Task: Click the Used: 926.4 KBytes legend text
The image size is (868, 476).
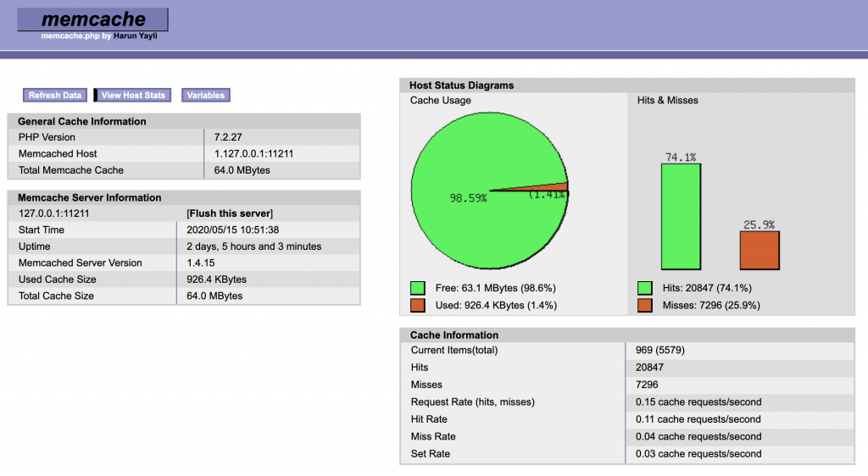Action: pyautogui.click(x=496, y=305)
